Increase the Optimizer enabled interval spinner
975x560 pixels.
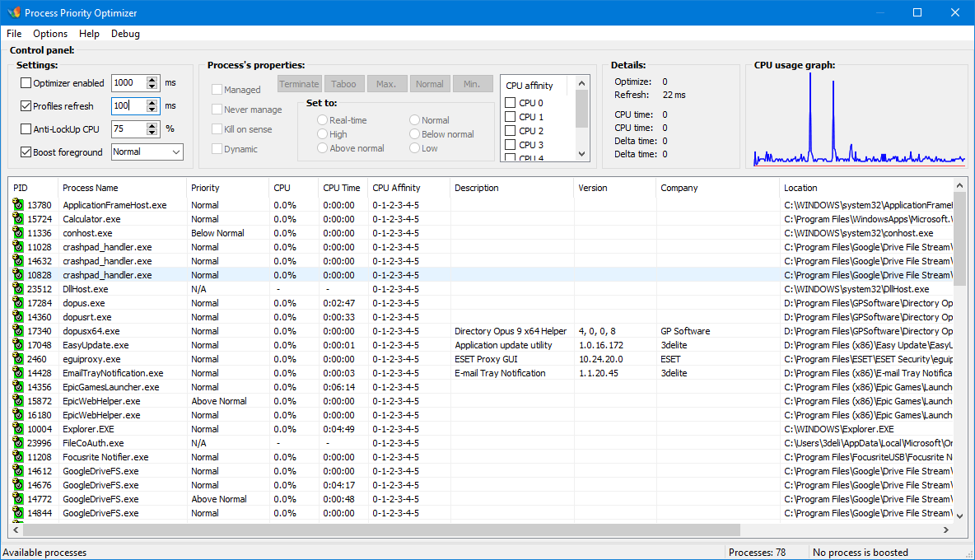point(152,79)
